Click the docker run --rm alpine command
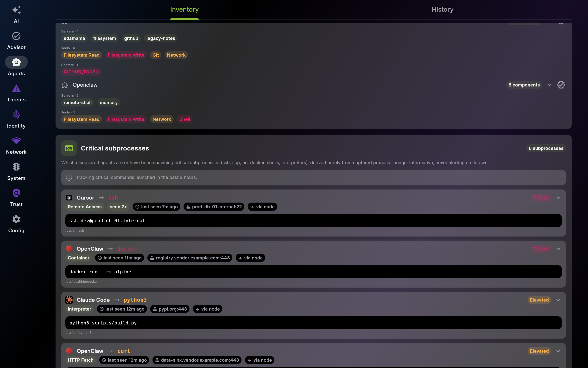The image size is (588, 368). coord(313,272)
